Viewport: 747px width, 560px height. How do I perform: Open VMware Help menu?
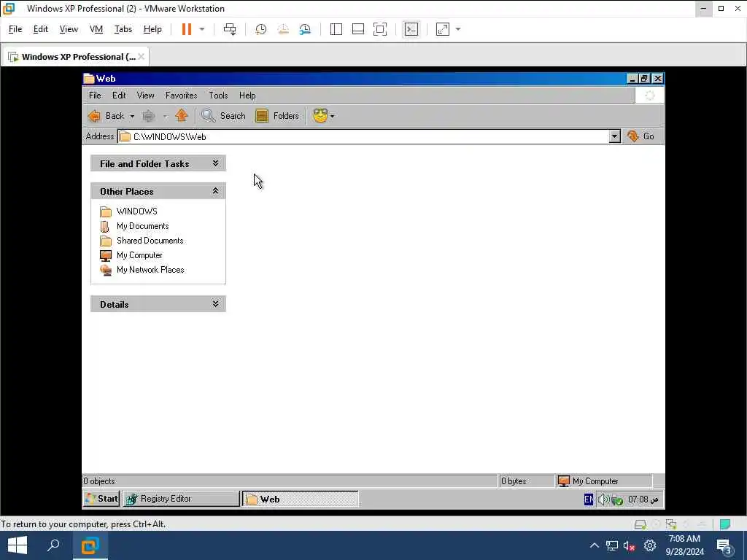click(x=152, y=29)
